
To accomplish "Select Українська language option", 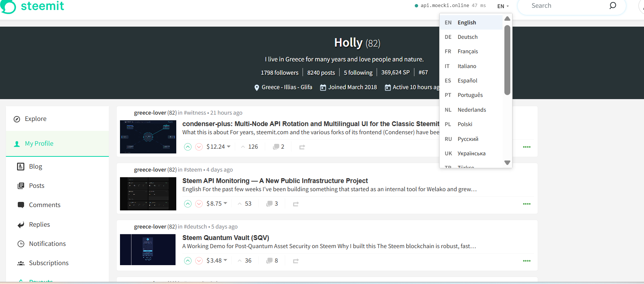I will click(x=471, y=153).
